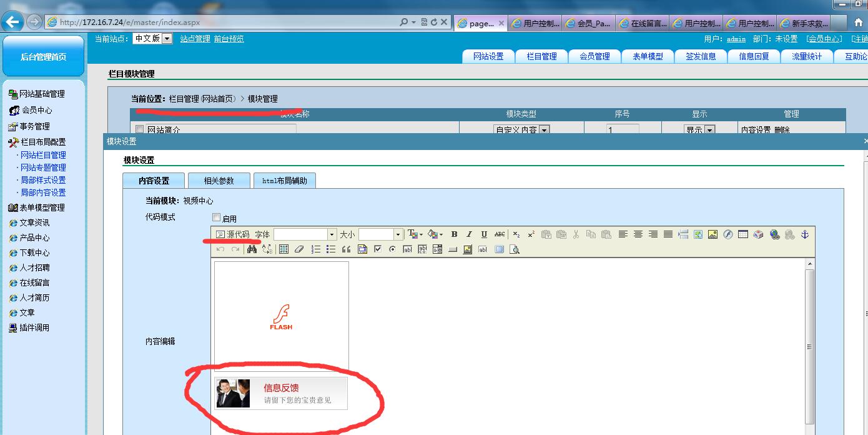This screenshot has width=868, height=435.
Task: Click the 源代码 source button
Action: [232, 234]
